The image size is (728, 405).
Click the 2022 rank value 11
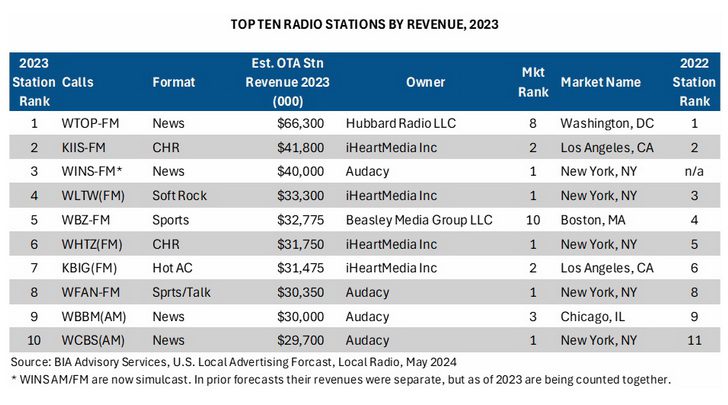click(x=694, y=340)
